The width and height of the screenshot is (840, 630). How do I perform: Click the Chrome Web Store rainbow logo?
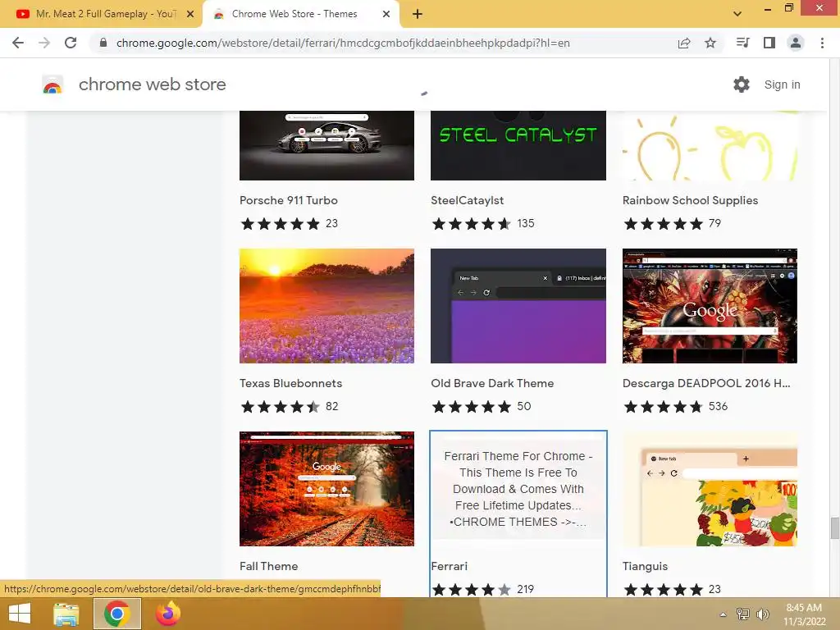[52, 84]
